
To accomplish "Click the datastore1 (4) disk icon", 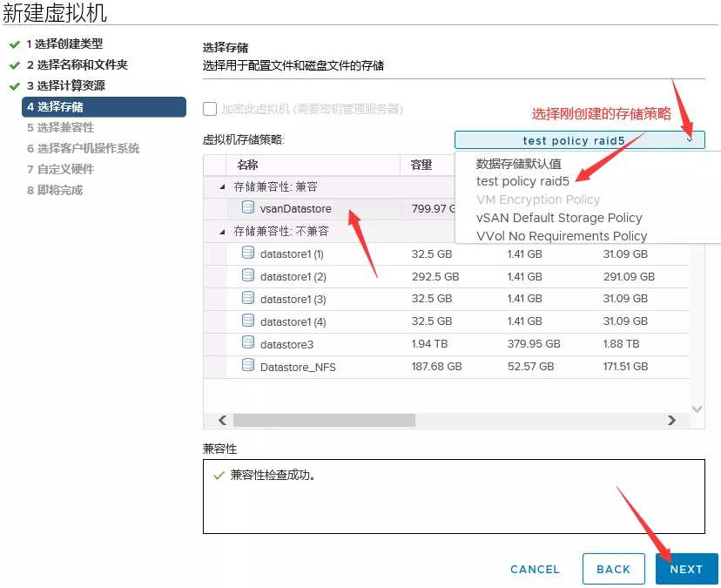I will click(248, 321).
